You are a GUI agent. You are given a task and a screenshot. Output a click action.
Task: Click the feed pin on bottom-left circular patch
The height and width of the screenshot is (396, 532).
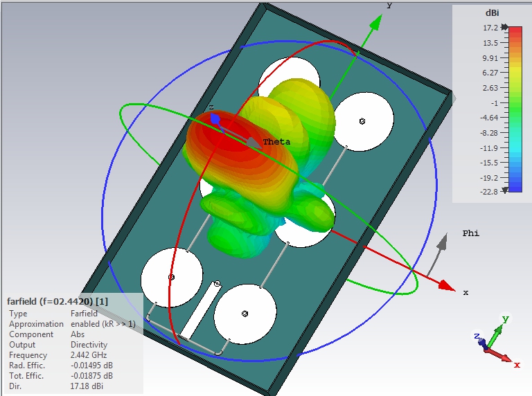[x=171, y=277]
